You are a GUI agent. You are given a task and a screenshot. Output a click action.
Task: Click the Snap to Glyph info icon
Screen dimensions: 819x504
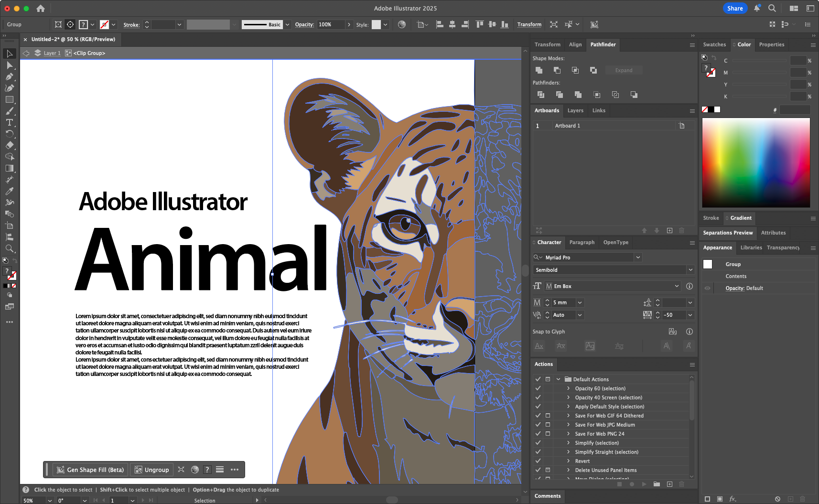(690, 332)
